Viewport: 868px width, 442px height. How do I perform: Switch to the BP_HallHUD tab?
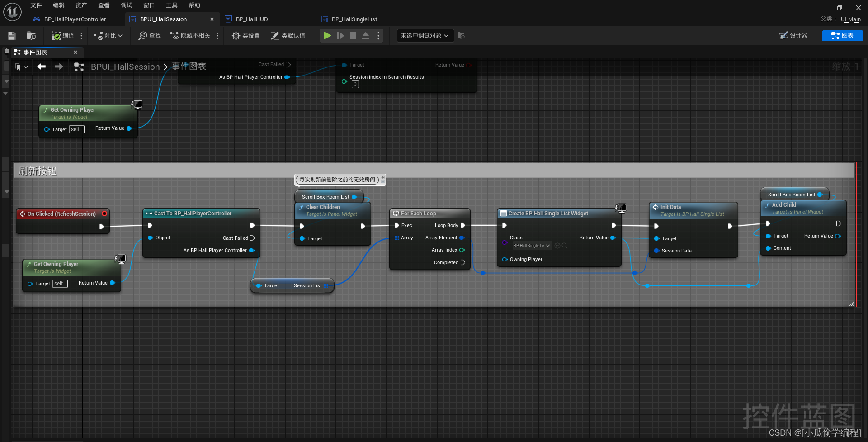(251, 19)
